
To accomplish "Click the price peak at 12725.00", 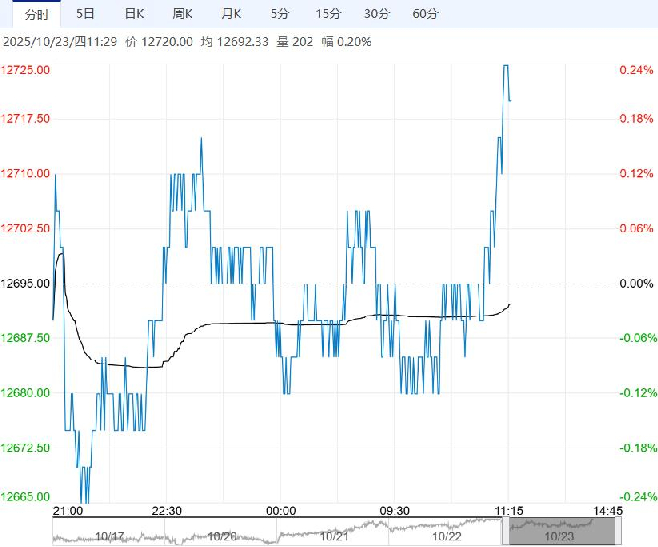I will pos(506,66).
